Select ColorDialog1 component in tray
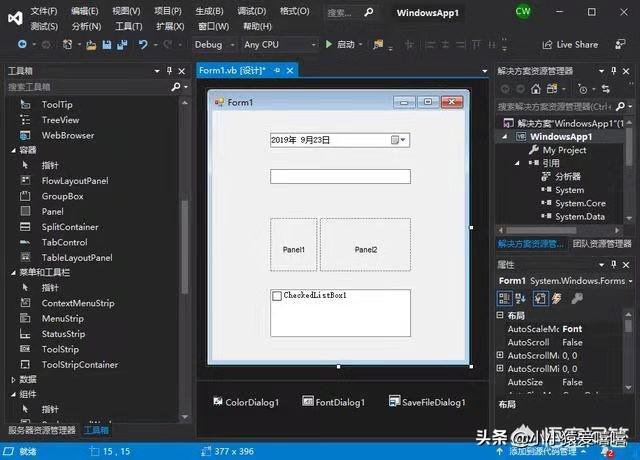640x460 pixels. point(246,402)
